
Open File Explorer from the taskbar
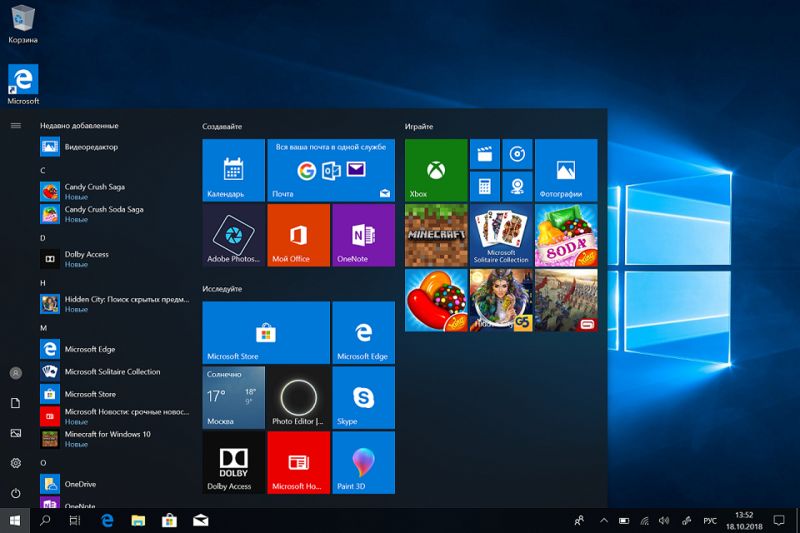[x=138, y=521]
